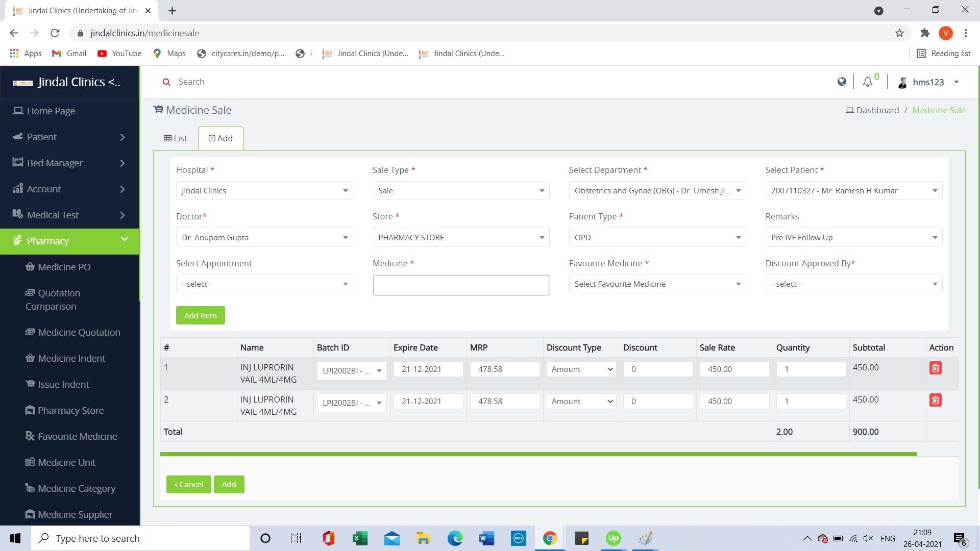The height and width of the screenshot is (551, 980).
Task: Open Medicine Indent menu item
Action: [x=71, y=359]
